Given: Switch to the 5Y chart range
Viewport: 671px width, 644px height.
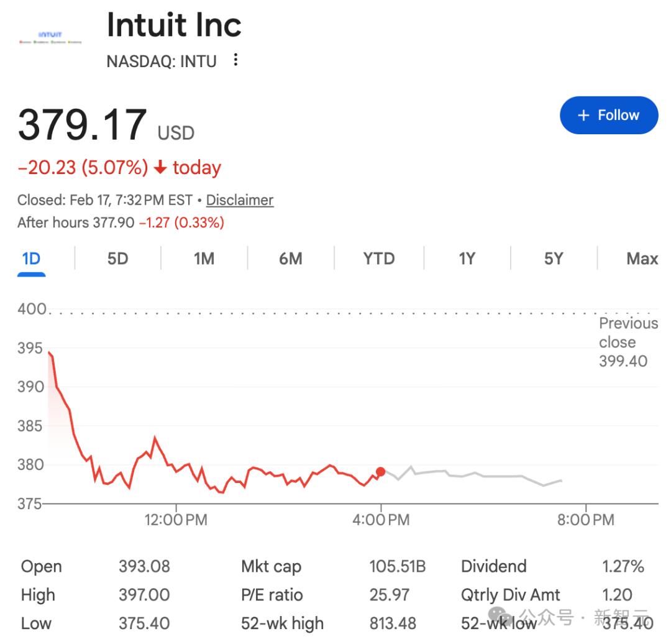Looking at the screenshot, I should point(554,259).
